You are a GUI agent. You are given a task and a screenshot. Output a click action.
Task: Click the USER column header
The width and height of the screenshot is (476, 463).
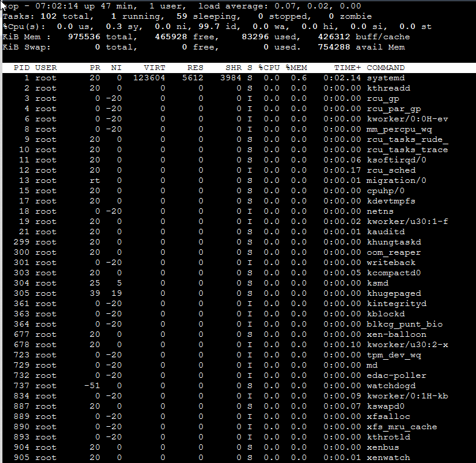[46, 68]
